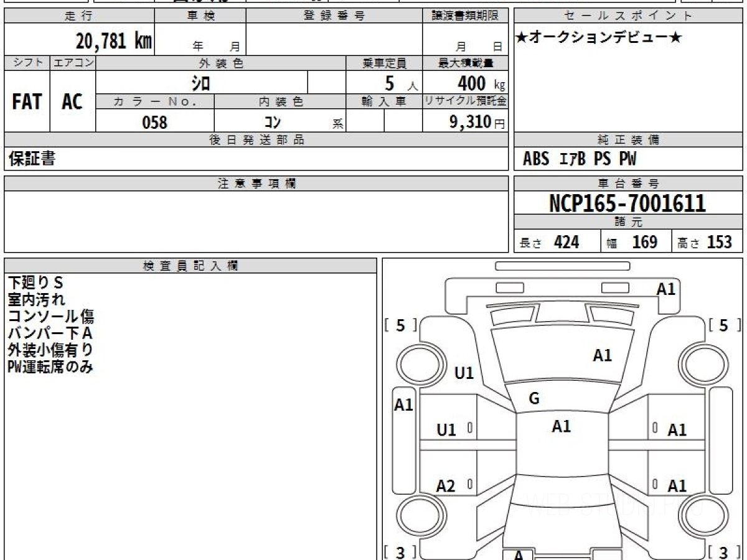Select the セールスポイント header
Image resolution: width=747 pixels, height=560 pixels.
(x=628, y=16)
